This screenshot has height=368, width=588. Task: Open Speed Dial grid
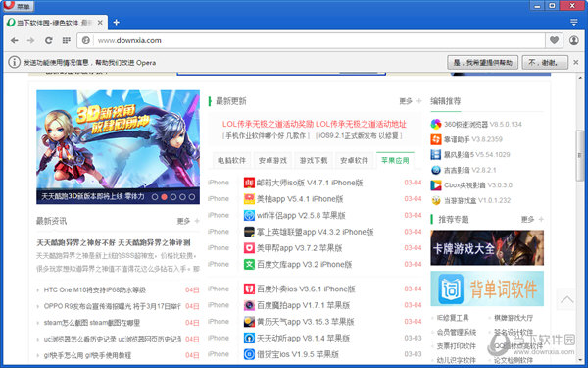[x=66, y=40]
